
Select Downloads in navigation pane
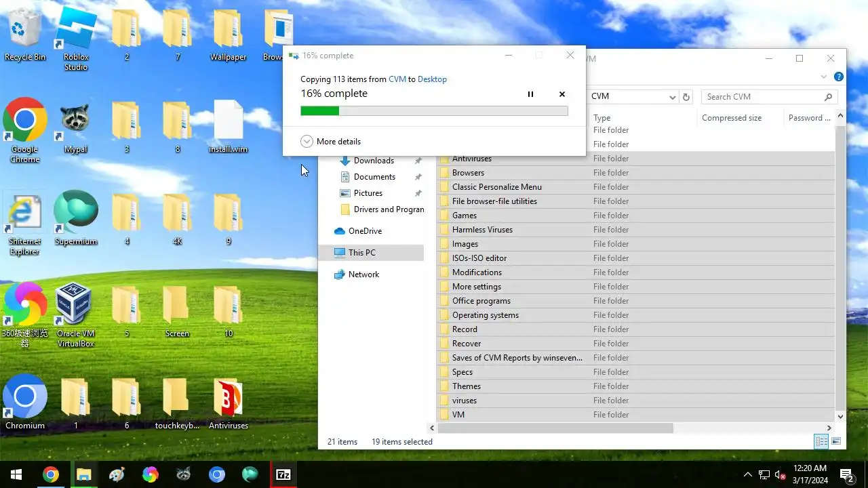pos(374,161)
